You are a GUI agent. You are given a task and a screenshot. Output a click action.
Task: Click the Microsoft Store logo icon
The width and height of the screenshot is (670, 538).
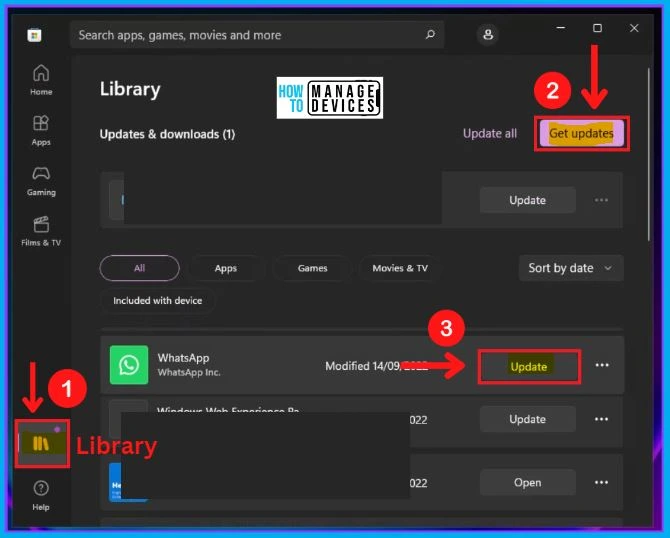coord(34,35)
